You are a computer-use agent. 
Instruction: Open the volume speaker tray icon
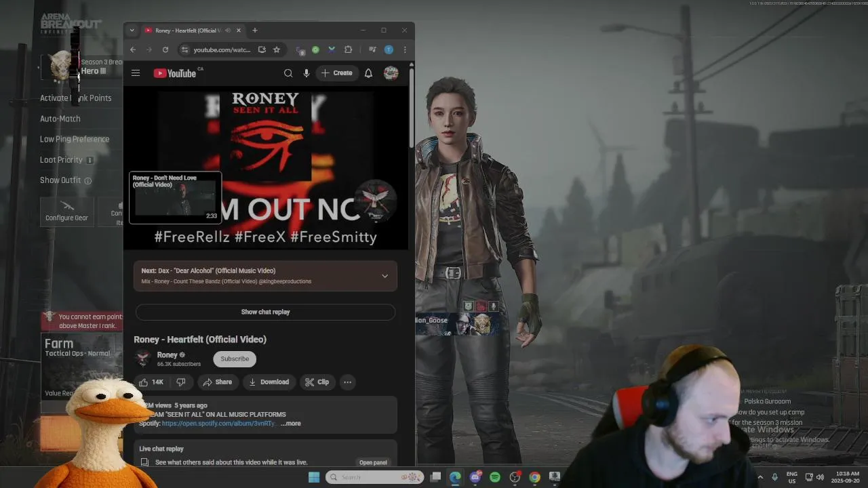820,477
